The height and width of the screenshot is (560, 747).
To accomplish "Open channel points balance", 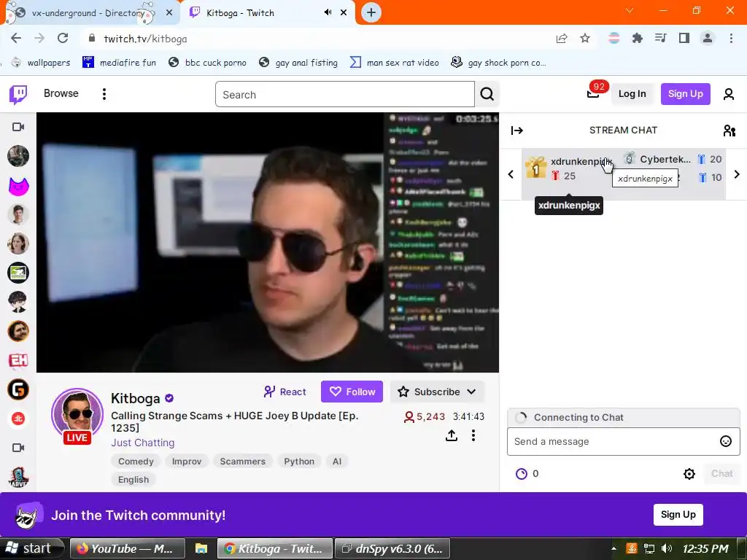I will 527,474.
